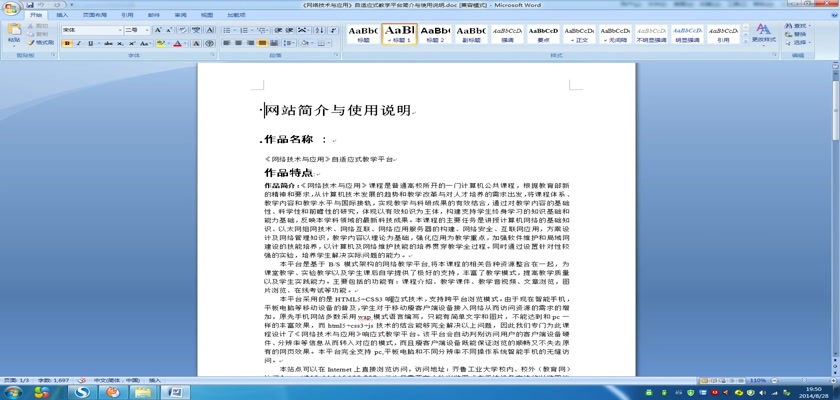Sort the selected text
840x400 pixels.
[x=319, y=30]
